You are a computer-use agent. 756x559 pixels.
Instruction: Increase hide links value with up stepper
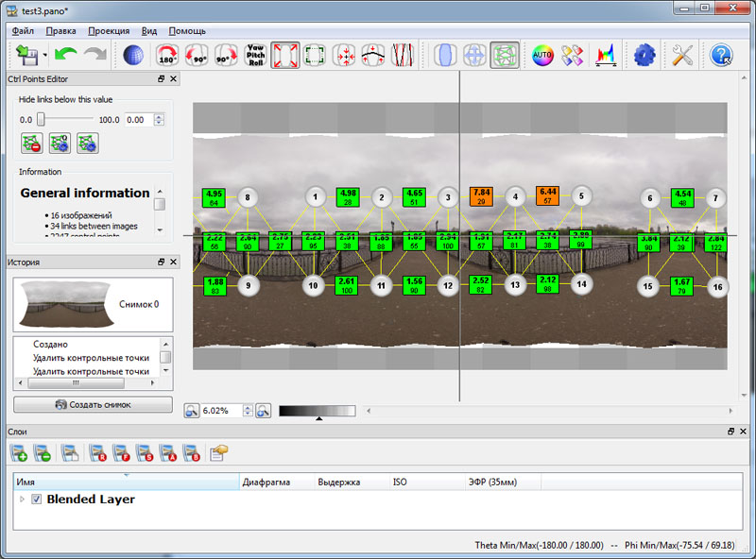(159, 117)
